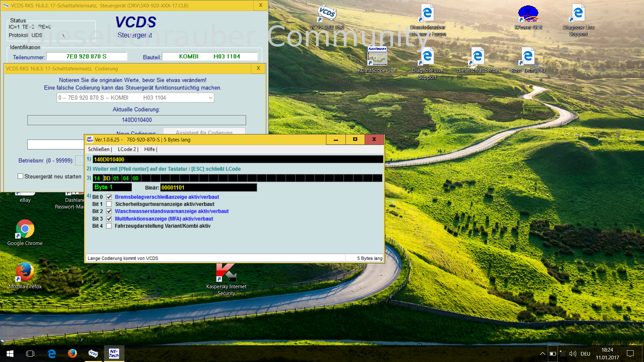The height and width of the screenshot is (362, 644).
Task: Click Assistent für Codierung button
Action: [x=204, y=131]
